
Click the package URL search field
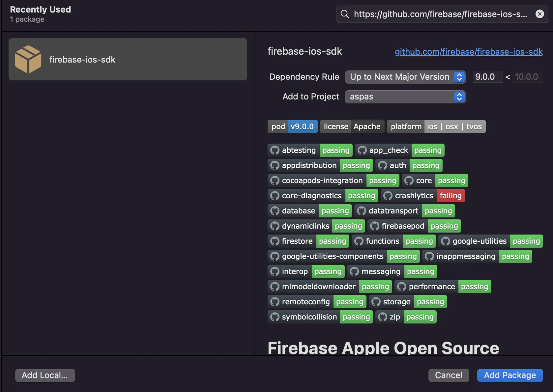440,14
